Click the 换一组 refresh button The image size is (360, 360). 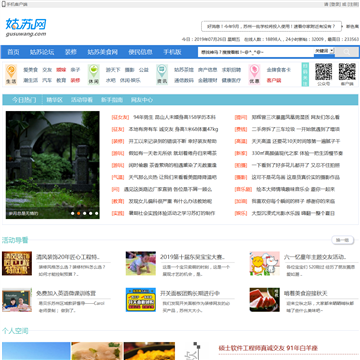pyautogui.click(x=342, y=240)
